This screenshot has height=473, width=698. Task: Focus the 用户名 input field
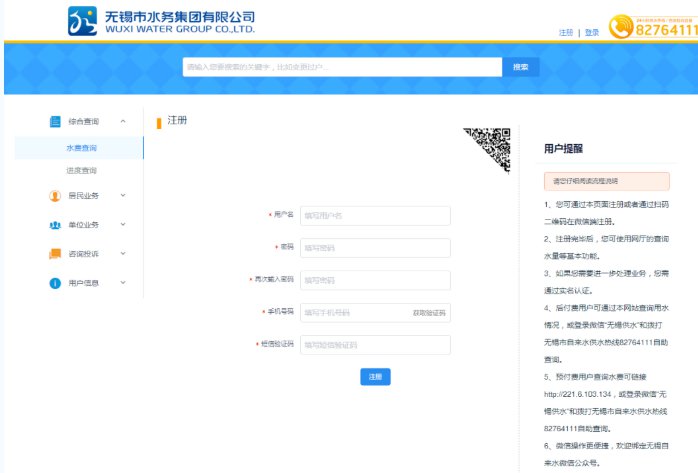[374, 216]
